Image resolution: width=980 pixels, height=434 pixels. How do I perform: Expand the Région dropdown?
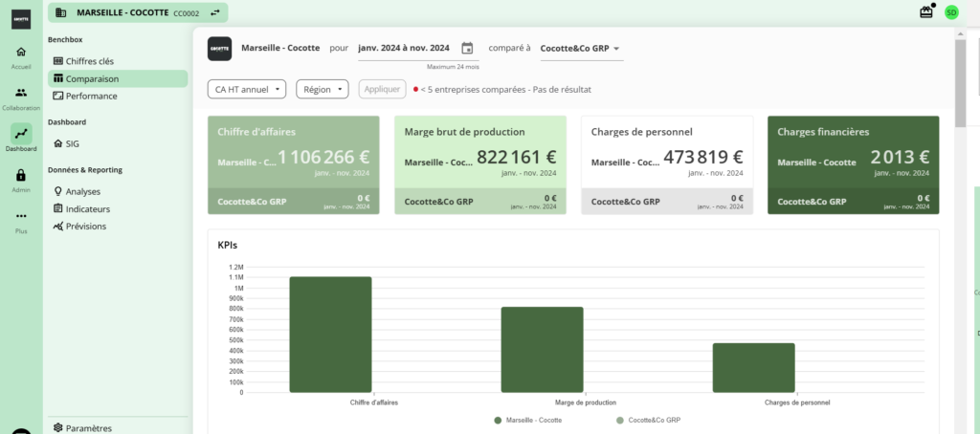tap(322, 89)
